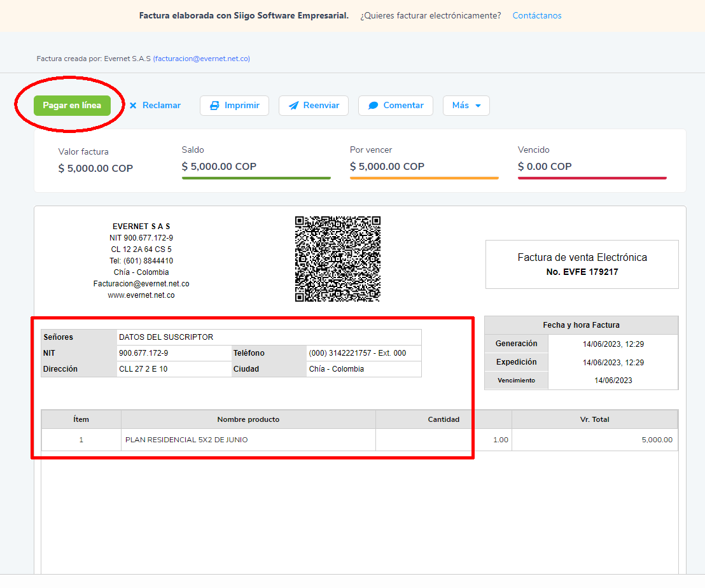Click the Imprimir button label
Viewport: 705px width, 588px height.
point(242,105)
